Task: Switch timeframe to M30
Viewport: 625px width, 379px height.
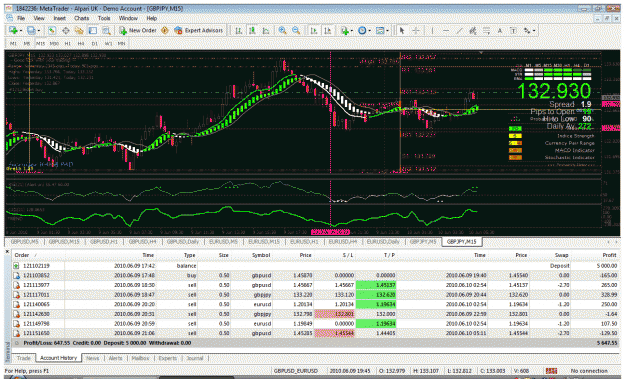Action: 54,43
